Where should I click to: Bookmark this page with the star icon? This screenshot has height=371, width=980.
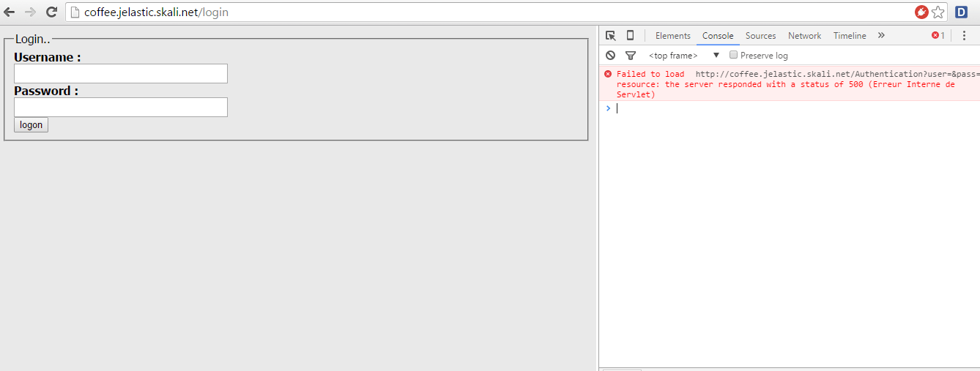click(x=938, y=12)
